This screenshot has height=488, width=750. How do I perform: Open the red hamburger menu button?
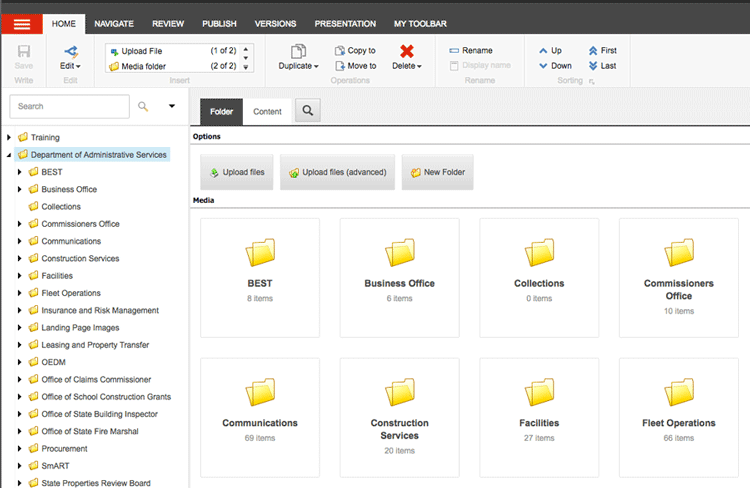(x=21, y=24)
